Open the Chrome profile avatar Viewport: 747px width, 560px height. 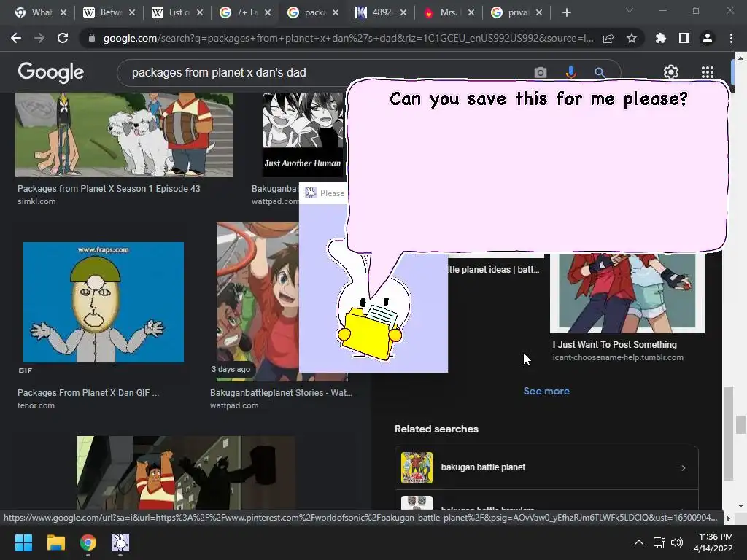coord(708,38)
